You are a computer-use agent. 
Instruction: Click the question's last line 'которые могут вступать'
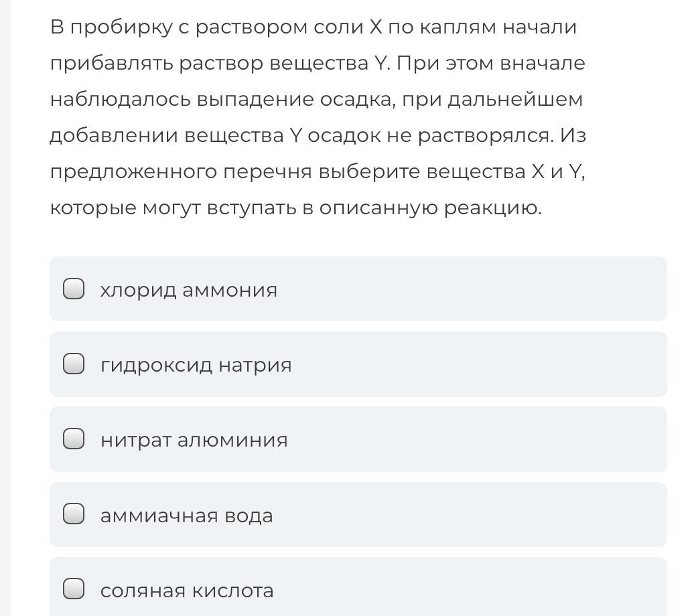point(295,208)
